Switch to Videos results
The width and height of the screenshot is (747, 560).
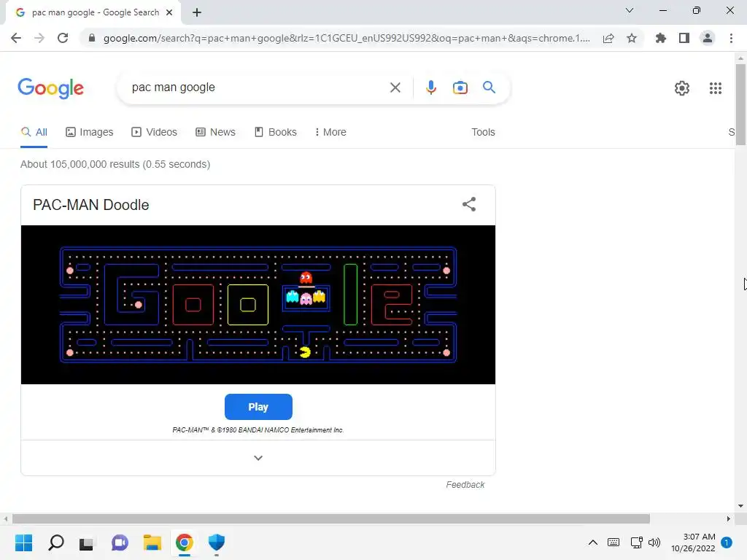tap(155, 132)
